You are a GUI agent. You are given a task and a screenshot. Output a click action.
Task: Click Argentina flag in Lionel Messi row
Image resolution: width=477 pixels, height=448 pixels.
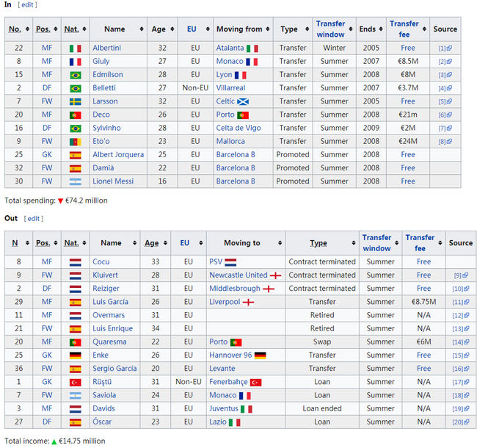[x=75, y=181]
